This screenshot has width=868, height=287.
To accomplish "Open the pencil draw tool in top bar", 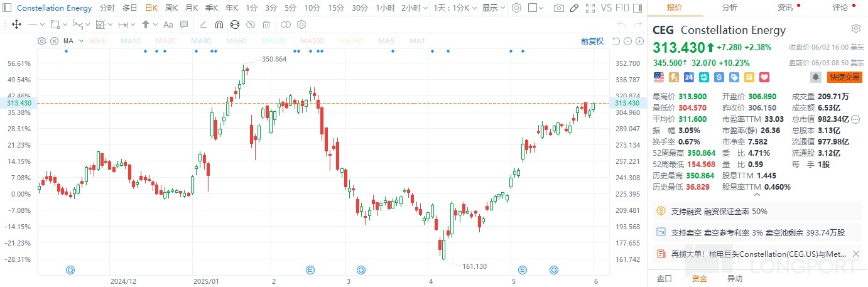I will 575,8.
